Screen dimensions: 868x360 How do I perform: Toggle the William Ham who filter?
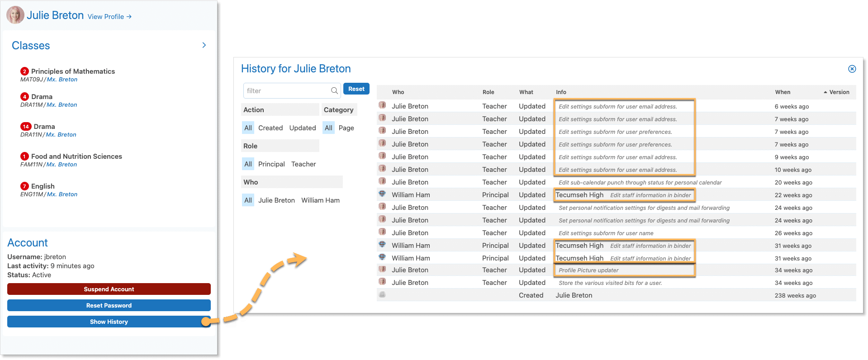[x=320, y=200]
